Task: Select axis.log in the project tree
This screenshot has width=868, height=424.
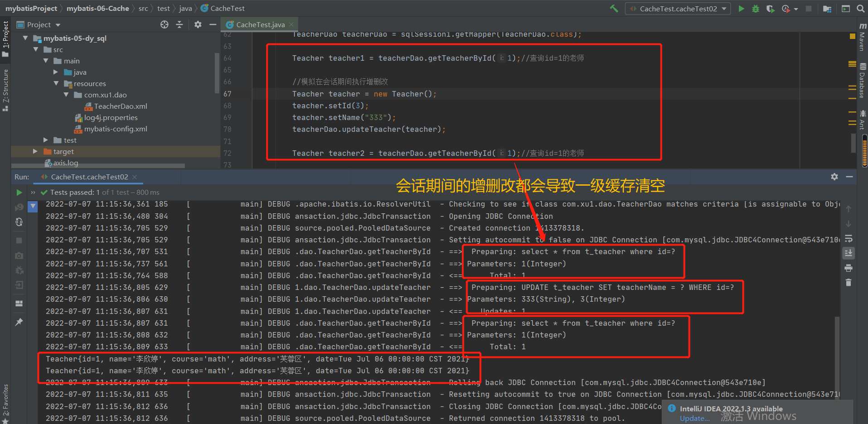Action: (61, 163)
